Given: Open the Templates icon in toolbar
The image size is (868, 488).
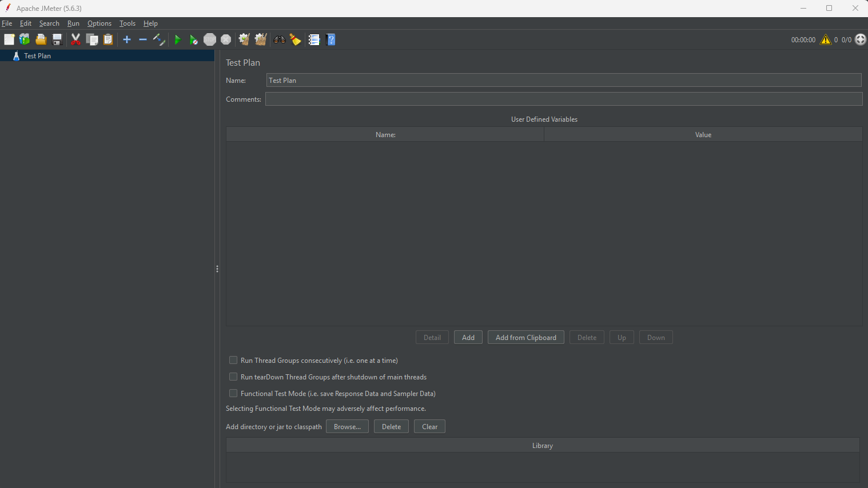Looking at the screenshot, I should (25, 39).
